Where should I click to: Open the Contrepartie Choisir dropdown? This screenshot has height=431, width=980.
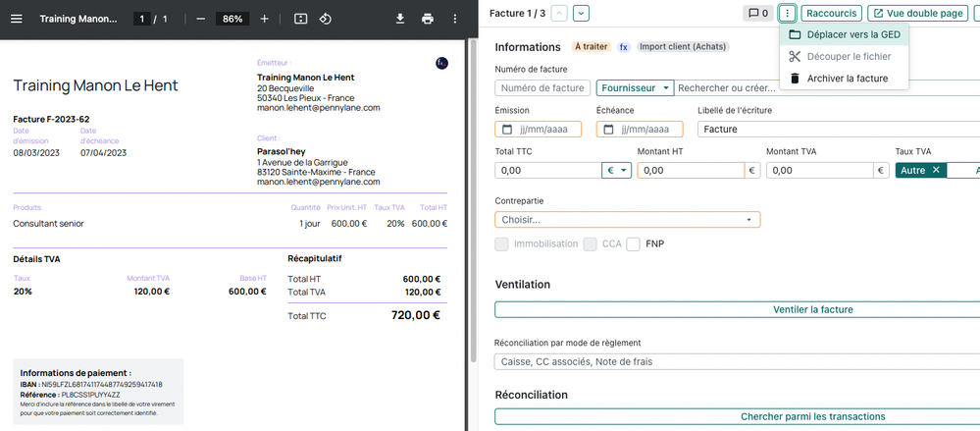tap(627, 220)
